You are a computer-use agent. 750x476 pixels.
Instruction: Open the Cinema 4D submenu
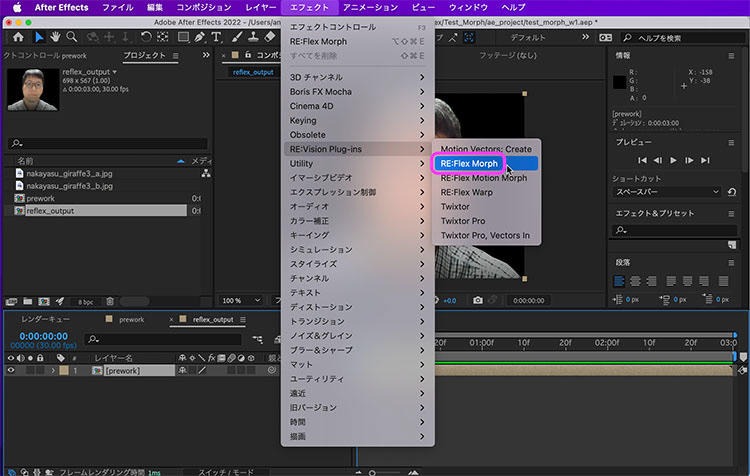tap(357, 106)
